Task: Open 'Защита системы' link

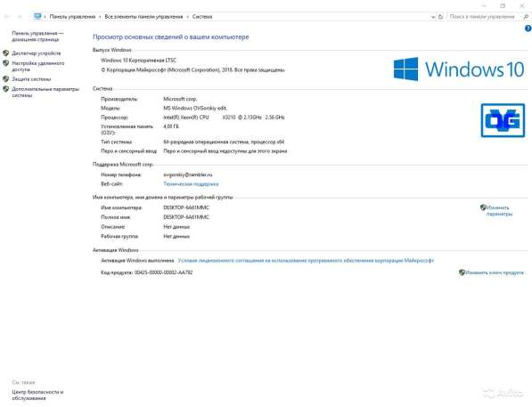Action: (31, 79)
